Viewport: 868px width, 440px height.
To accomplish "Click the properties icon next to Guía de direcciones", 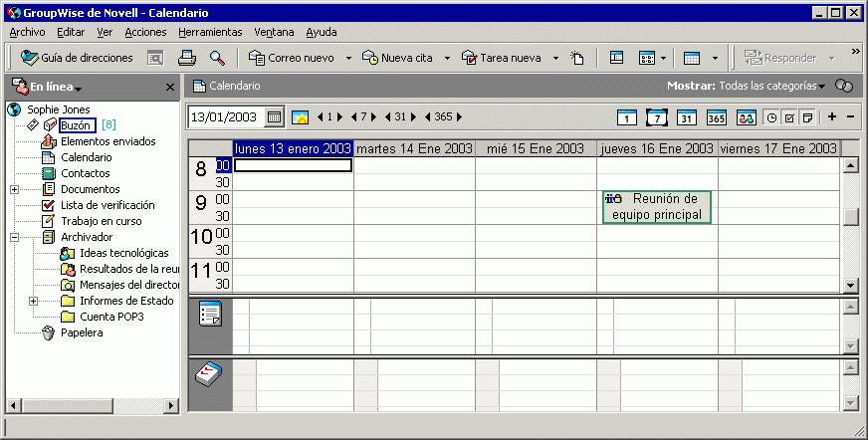I will pos(155,58).
